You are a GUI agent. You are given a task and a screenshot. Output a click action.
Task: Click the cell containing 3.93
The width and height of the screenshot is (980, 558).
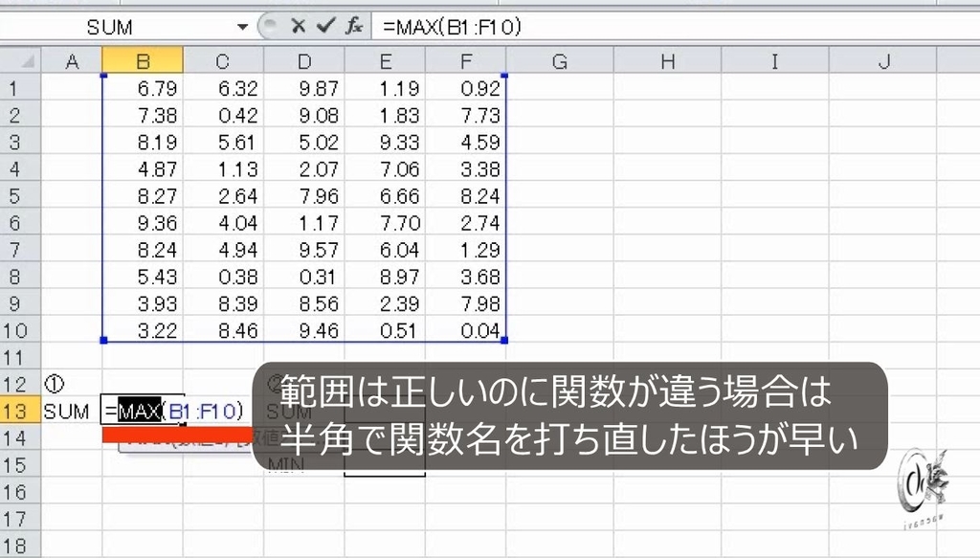(144, 303)
